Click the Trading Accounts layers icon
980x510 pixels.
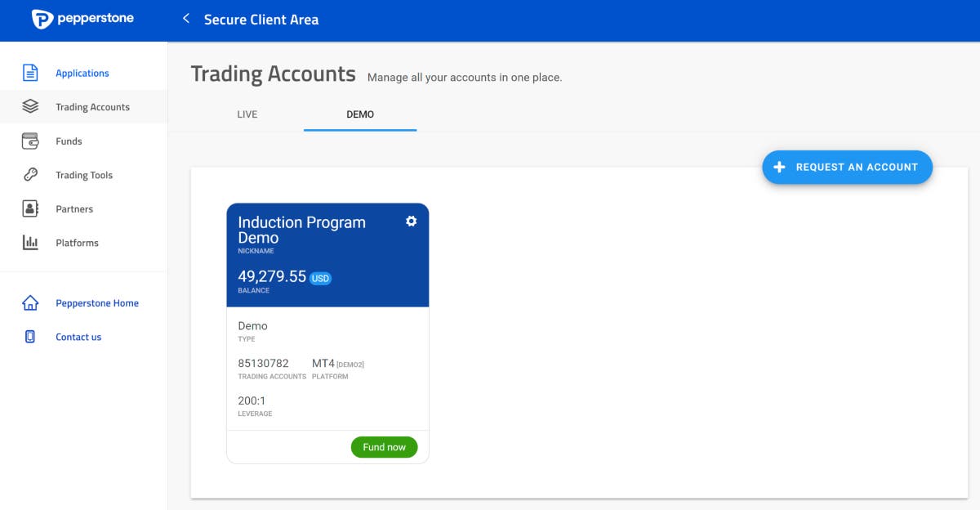pyautogui.click(x=30, y=106)
